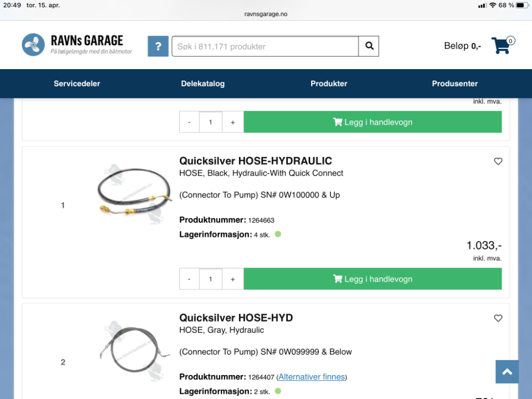Image resolution: width=532 pixels, height=399 pixels.
Task: Click the Ravns Garage propeller logo
Action: click(33, 45)
